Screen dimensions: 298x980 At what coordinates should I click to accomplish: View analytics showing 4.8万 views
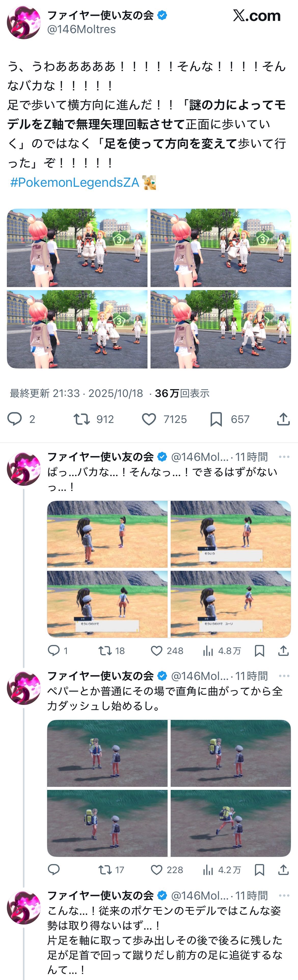pyautogui.click(x=222, y=650)
